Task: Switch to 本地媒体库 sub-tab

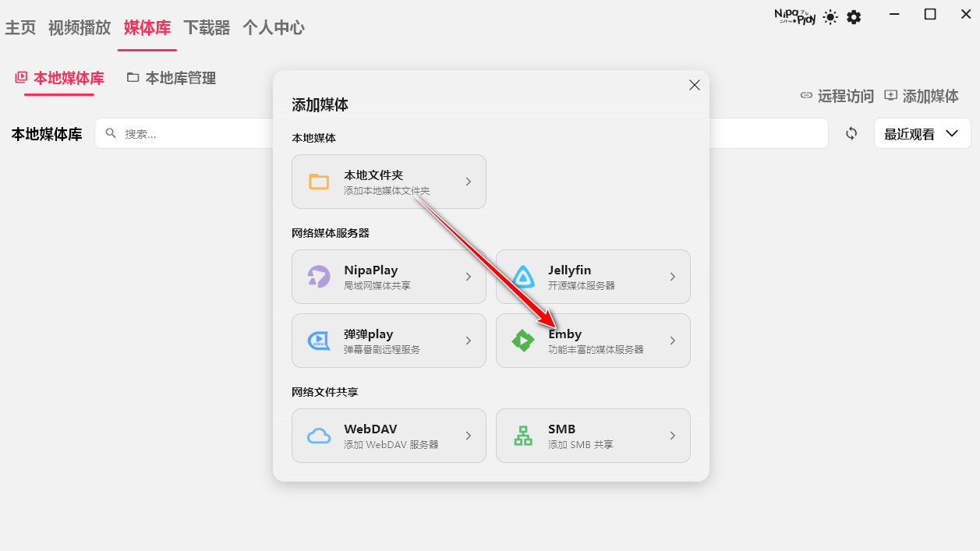Action: (59, 78)
